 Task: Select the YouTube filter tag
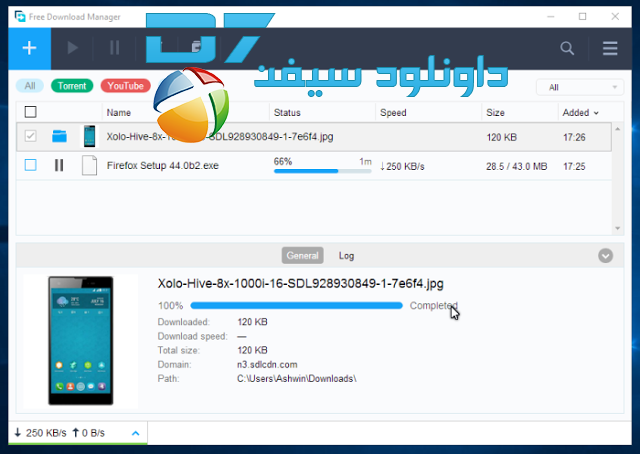126,86
